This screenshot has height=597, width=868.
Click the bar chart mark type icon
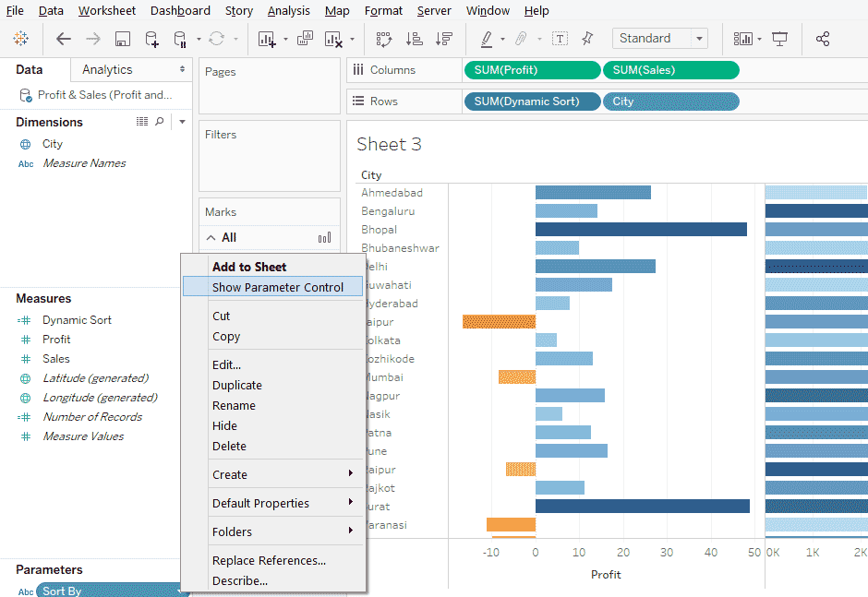pyautogui.click(x=324, y=238)
